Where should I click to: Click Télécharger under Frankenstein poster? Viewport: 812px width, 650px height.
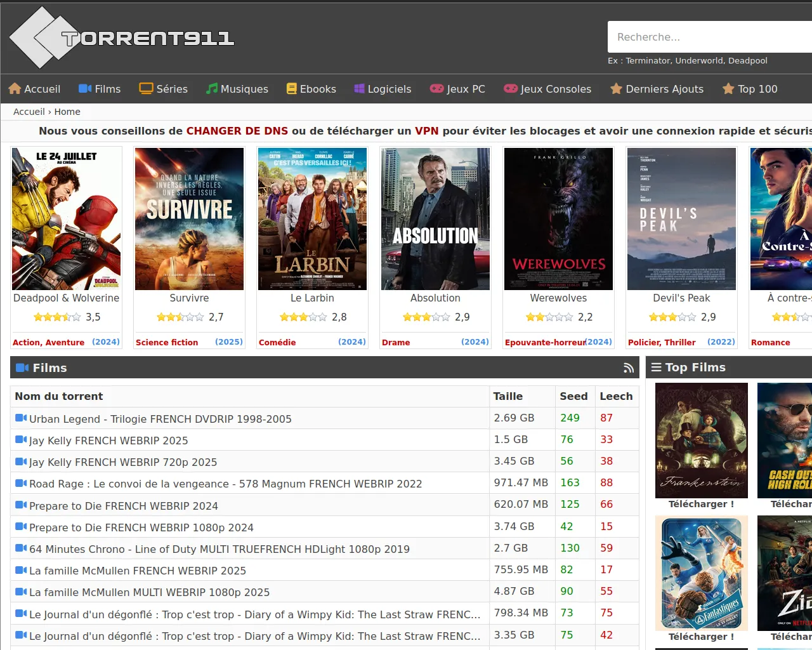tap(701, 504)
